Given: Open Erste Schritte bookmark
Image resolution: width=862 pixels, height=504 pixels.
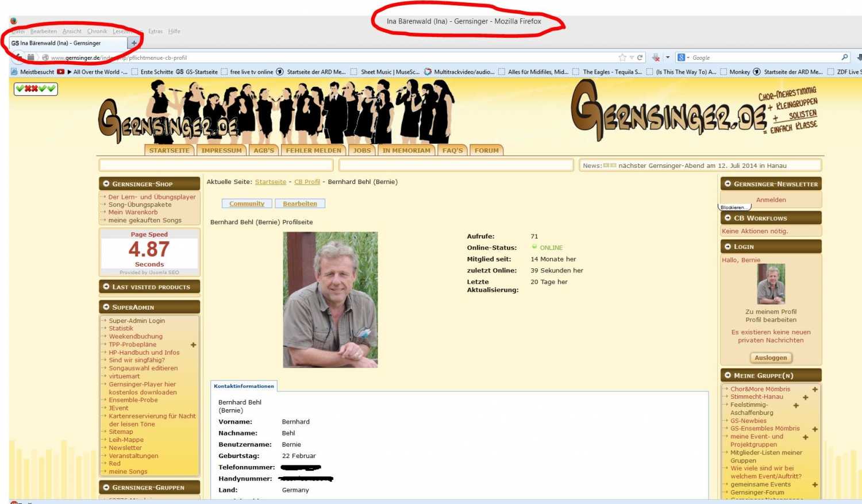Looking at the screenshot, I should 152,72.
